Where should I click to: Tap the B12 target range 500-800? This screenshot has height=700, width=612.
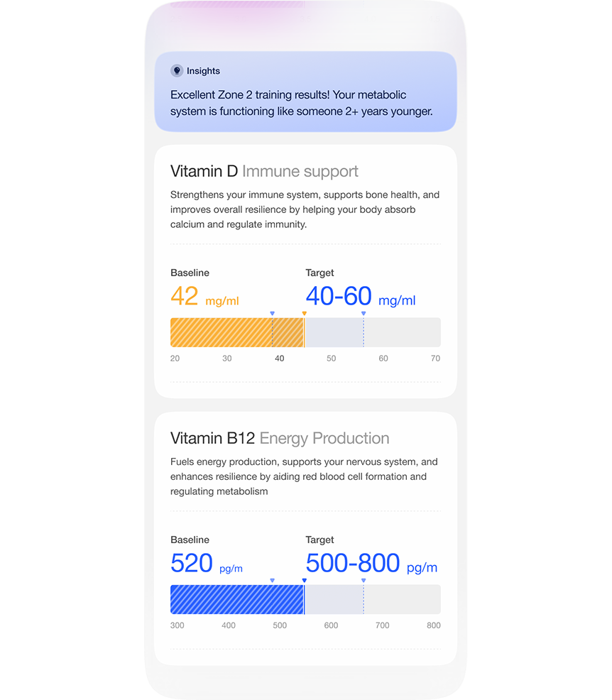353,563
